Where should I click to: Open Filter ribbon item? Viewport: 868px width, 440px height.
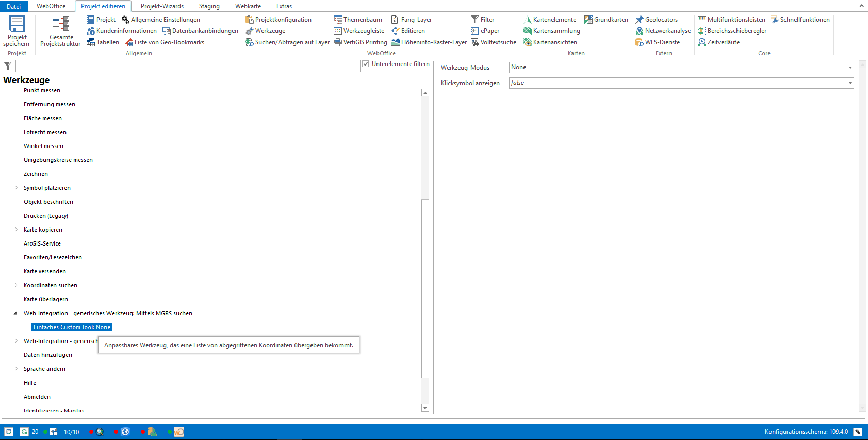point(483,20)
